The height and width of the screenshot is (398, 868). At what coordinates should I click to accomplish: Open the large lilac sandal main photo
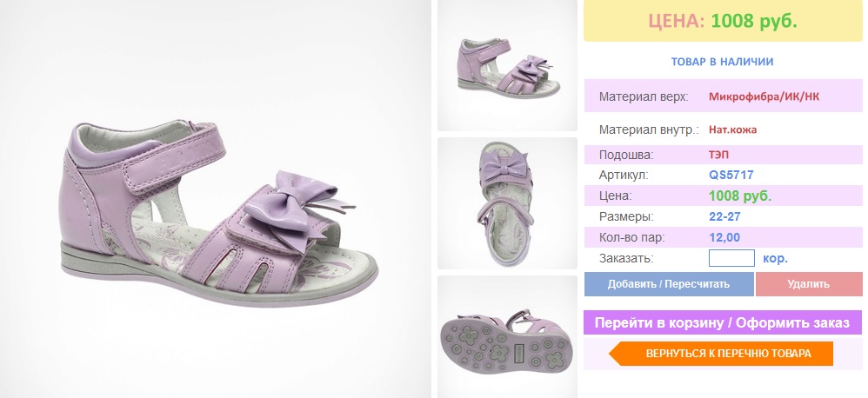[x=216, y=199]
